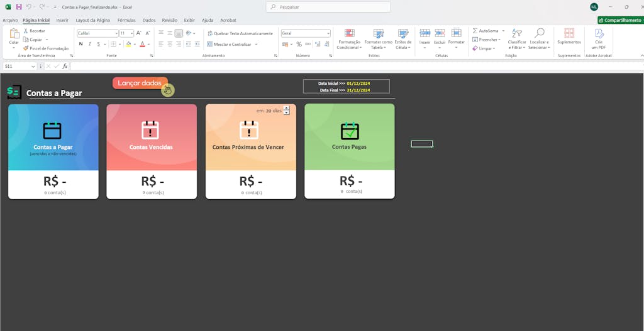
Task: Toggle italic (I) formatting
Action: click(90, 44)
